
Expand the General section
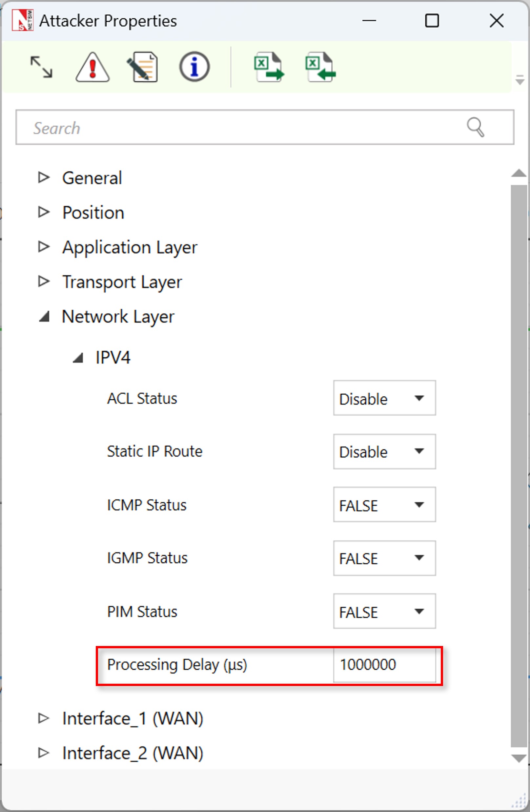[44, 177]
